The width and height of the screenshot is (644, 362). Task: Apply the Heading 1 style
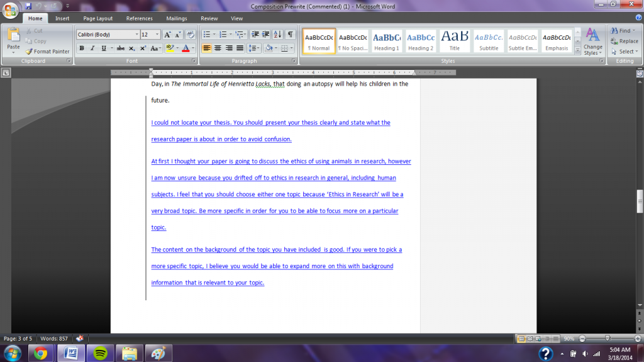[x=387, y=41]
